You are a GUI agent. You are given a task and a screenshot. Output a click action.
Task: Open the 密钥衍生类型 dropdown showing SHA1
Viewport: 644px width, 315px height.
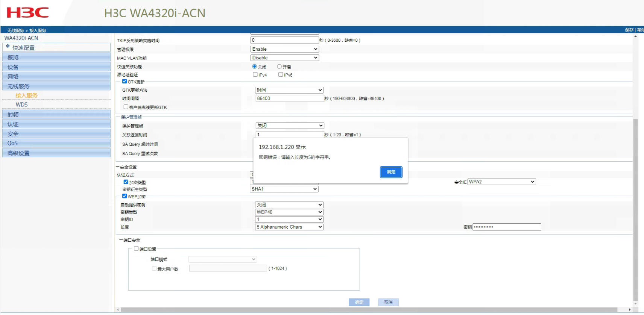(284, 189)
